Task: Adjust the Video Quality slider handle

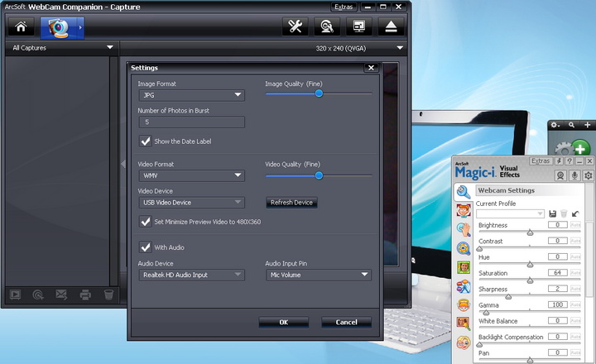Action: click(319, 175)
